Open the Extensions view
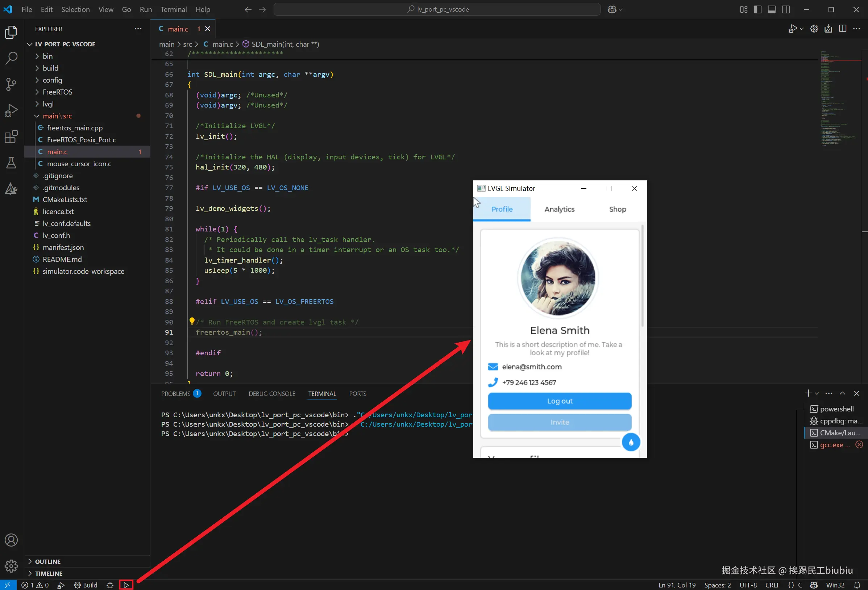Screen dimensions: 868x590 (x=11, y=137)
